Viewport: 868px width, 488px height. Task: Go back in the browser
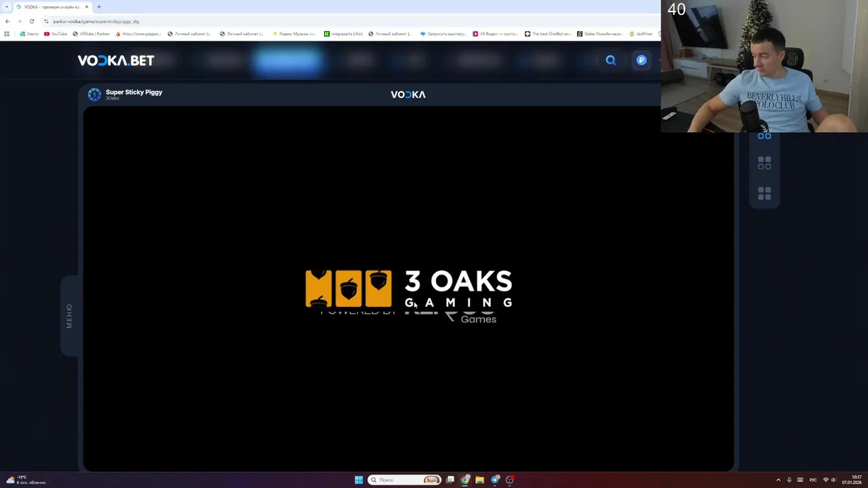[x=7, y=21]
